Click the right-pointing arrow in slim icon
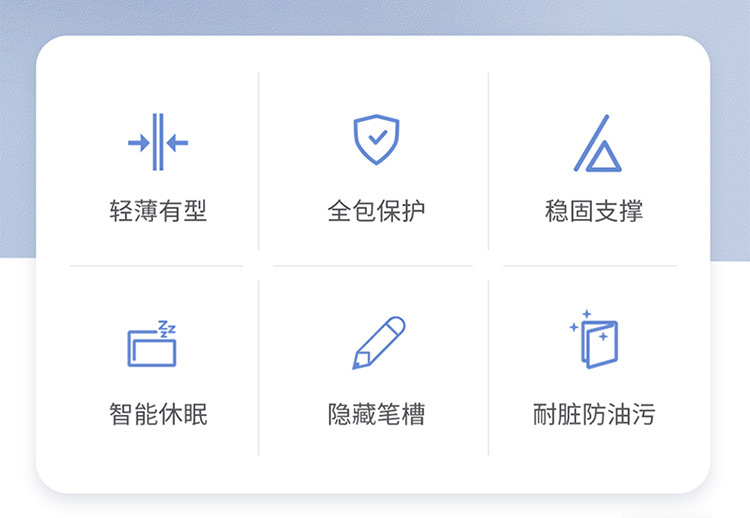The width and height of the screenshot is (750, 518). point(139,143)
